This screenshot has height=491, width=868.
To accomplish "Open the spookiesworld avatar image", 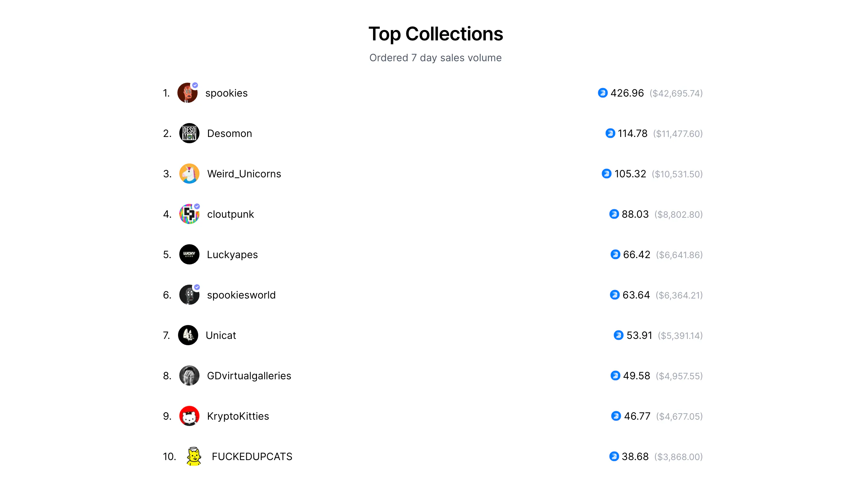I will (x=189, y=295).
